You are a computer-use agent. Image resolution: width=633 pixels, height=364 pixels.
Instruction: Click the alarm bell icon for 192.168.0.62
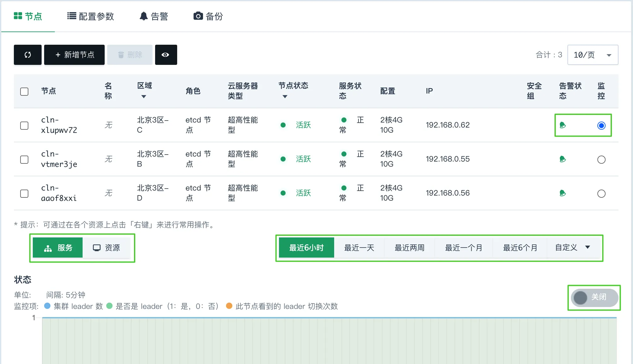[563, 125]
